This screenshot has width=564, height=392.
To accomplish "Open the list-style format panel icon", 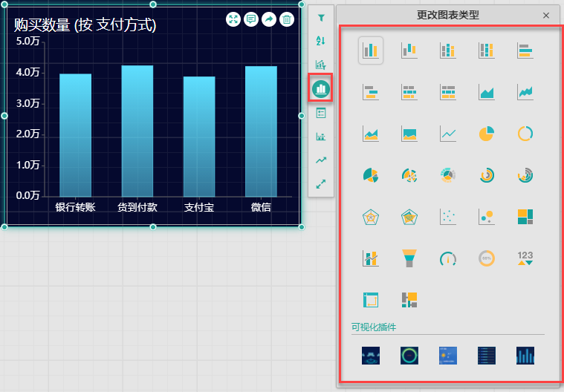I will 321,113.
